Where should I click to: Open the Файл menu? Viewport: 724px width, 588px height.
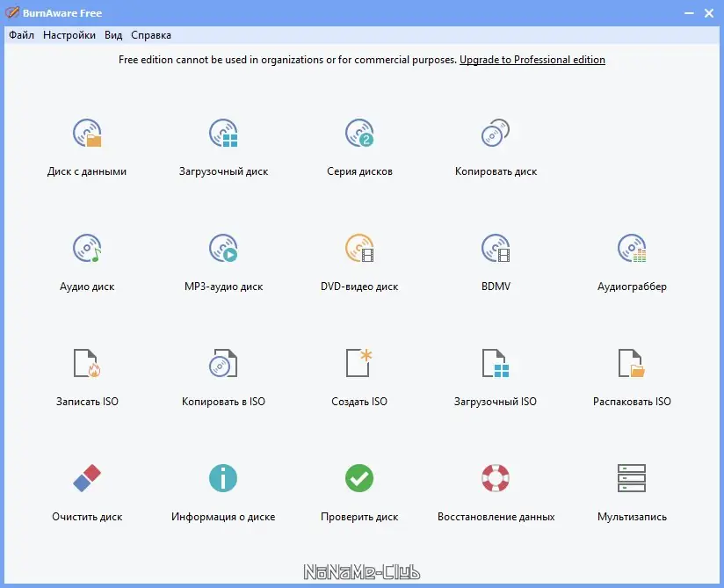pos(21,35)
